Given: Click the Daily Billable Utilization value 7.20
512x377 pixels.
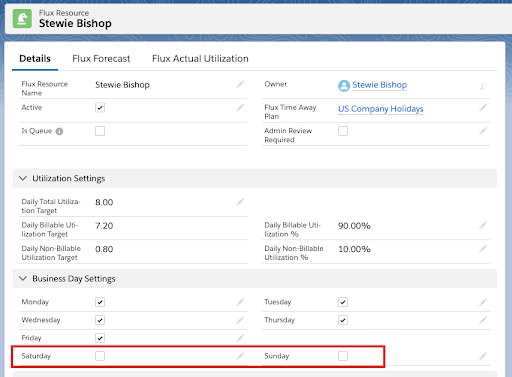Looking at the screenshot, I should point(104,226).
